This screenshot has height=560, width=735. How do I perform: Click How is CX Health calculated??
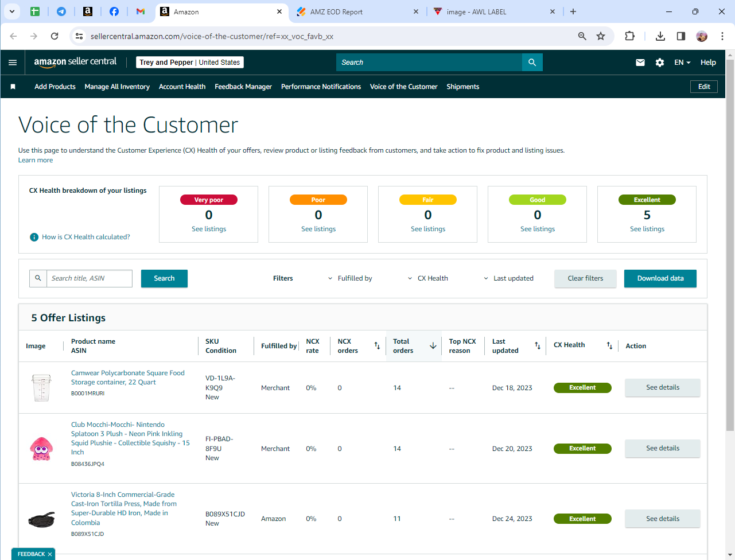click(86, 237)
